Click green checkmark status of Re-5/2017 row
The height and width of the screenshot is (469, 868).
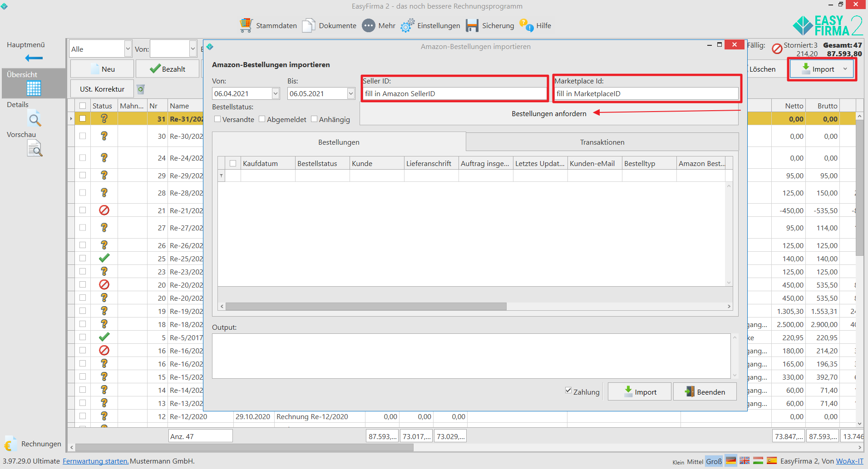coord(104,337)
